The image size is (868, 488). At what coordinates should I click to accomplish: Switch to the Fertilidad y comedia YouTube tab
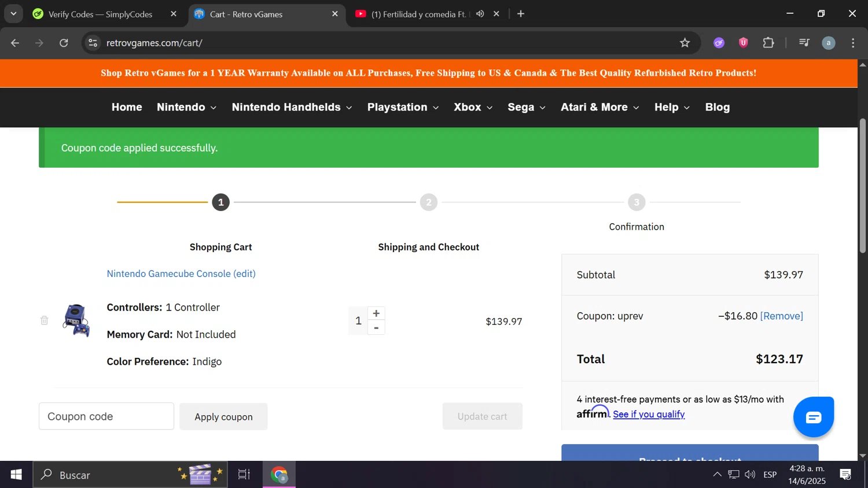418,14
